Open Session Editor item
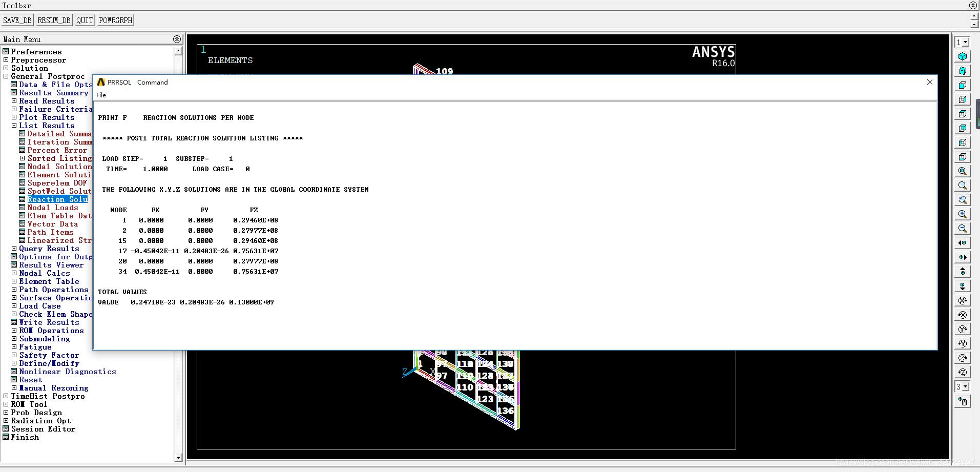 pos(43,429)
